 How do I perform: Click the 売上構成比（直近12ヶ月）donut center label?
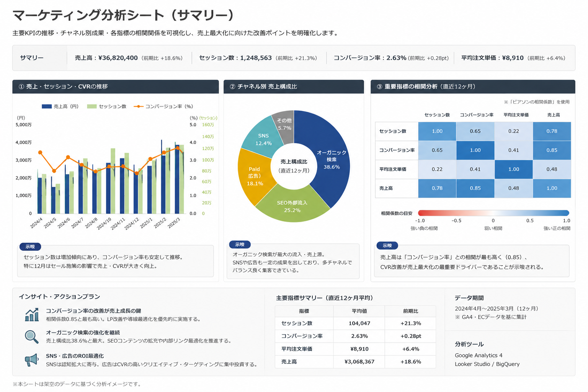tap(294, 166)
